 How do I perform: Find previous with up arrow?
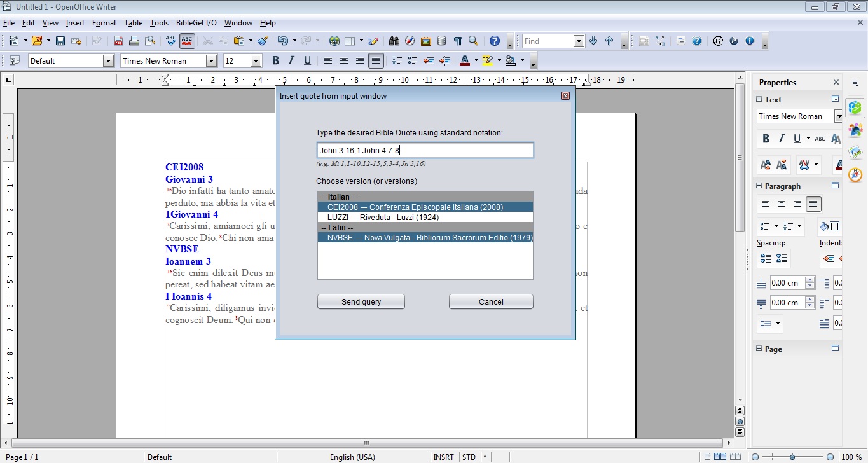click(609, 41)
